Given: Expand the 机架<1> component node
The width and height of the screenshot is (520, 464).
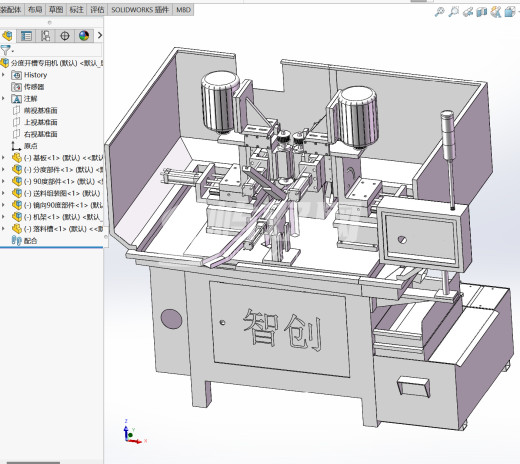Looking at the screenshot, I should click(x=3, y=217).
